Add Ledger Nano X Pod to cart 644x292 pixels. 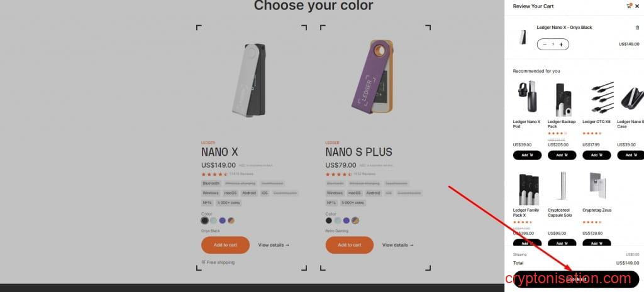[527, 155]
